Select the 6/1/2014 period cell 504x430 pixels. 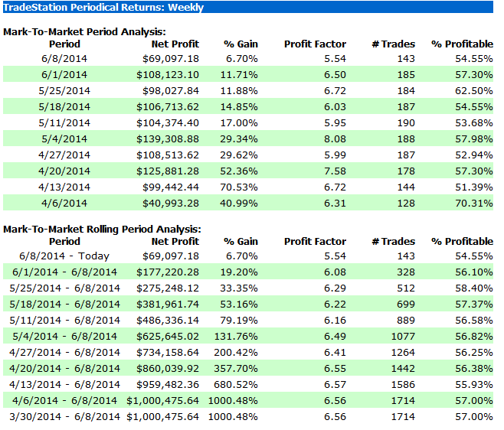point(64,75)
